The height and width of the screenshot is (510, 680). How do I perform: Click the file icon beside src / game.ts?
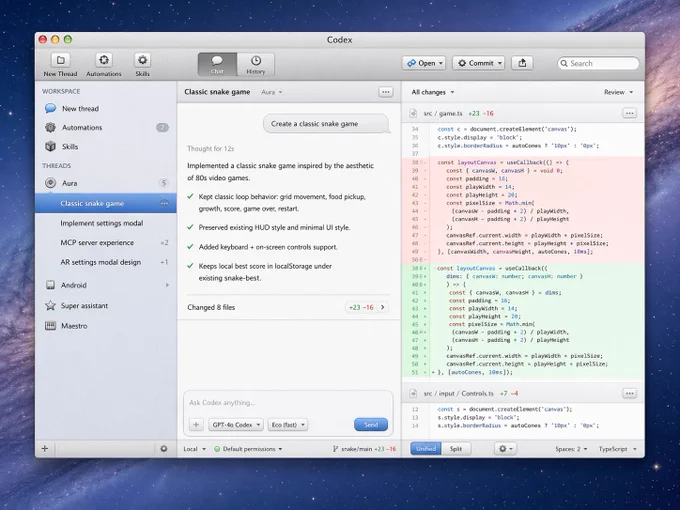coord(413,113)
